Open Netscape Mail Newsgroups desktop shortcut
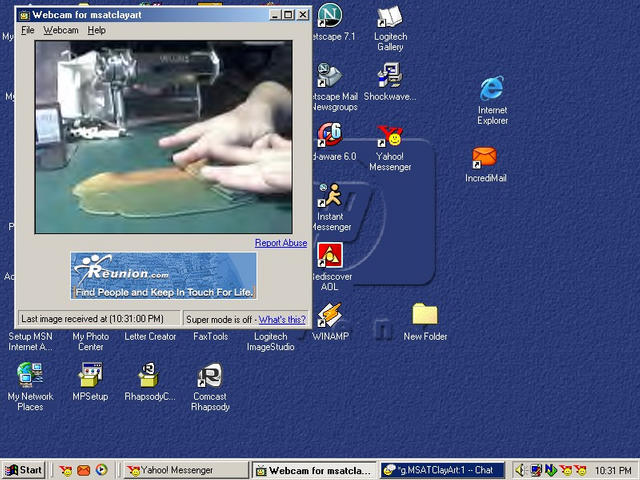 [x=329, y=76]
